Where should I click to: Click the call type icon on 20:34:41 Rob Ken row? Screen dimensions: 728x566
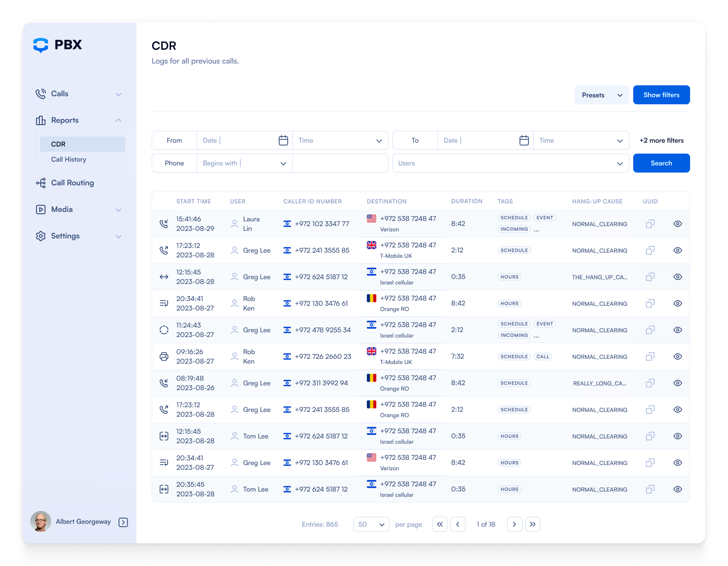tap(164, 303)
